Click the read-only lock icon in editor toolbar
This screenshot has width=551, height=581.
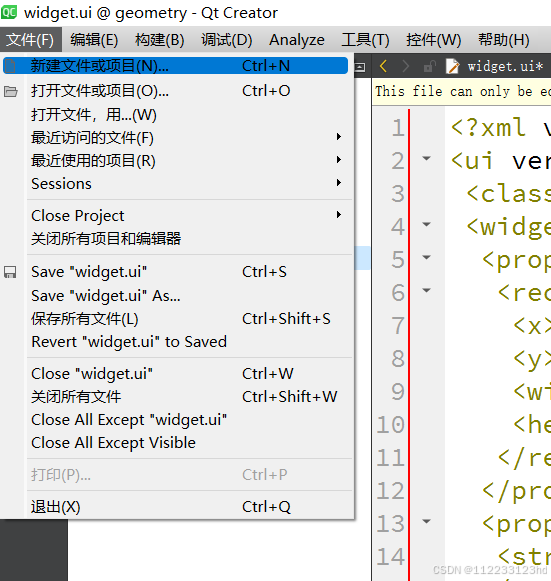pos(430,67)
